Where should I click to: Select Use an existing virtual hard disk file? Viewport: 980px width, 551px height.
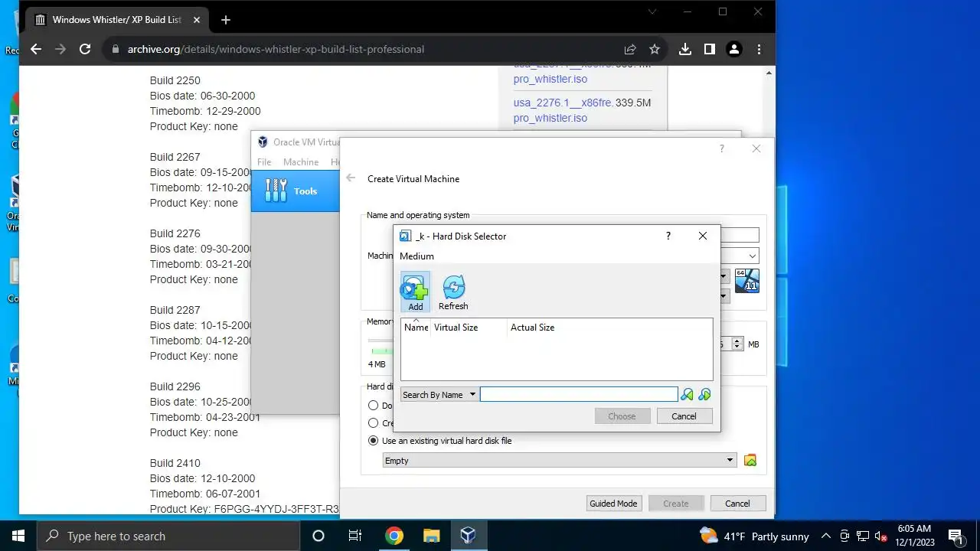point(440,441)
